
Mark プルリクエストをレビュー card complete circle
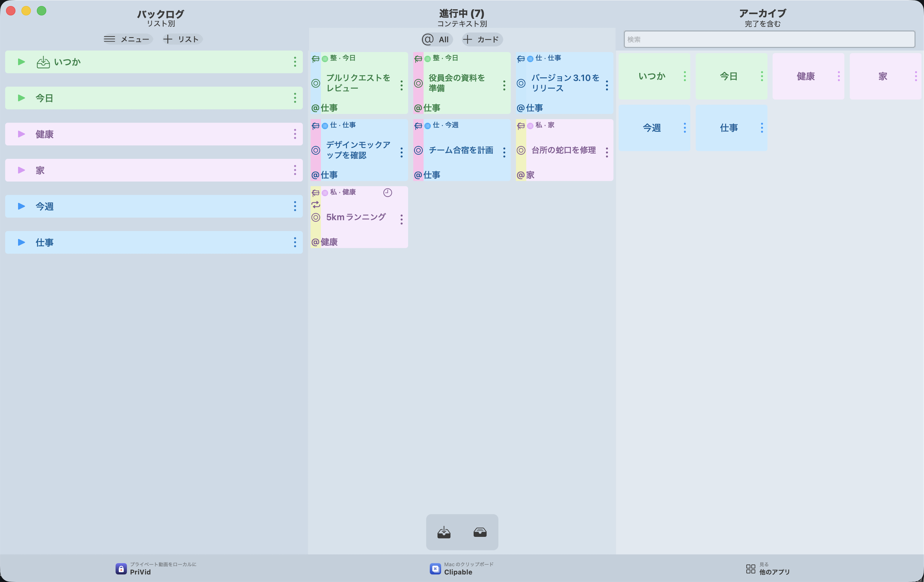coord(315,83)
